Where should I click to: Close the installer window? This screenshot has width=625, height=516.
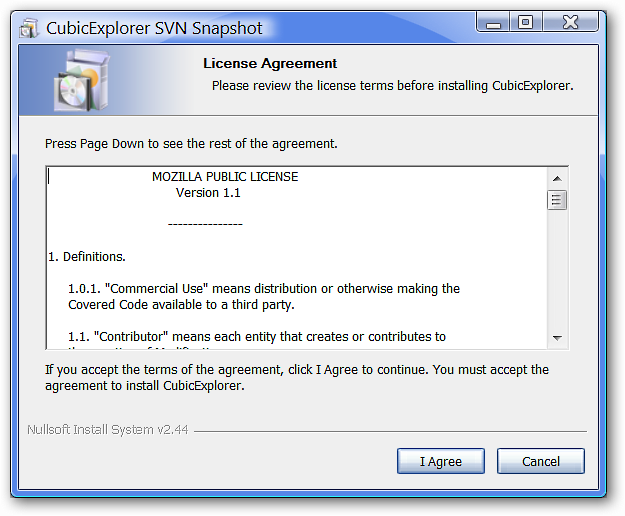570,22
